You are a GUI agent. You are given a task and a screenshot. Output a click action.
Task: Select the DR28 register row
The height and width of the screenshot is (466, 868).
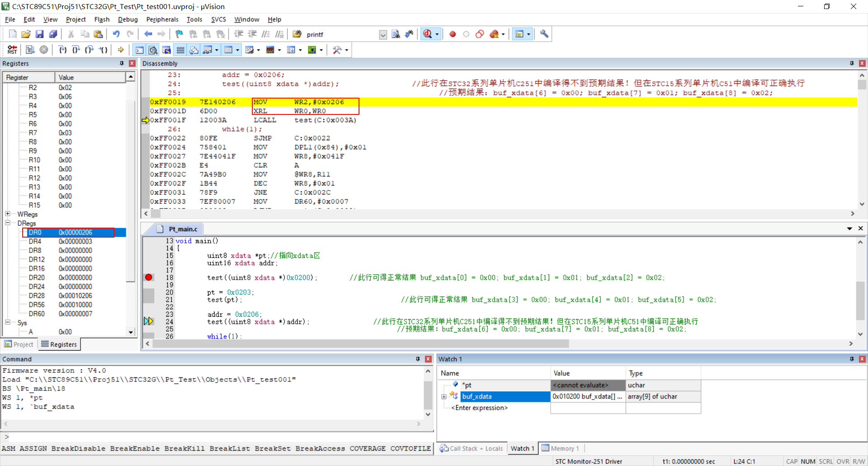click(74, 295)
